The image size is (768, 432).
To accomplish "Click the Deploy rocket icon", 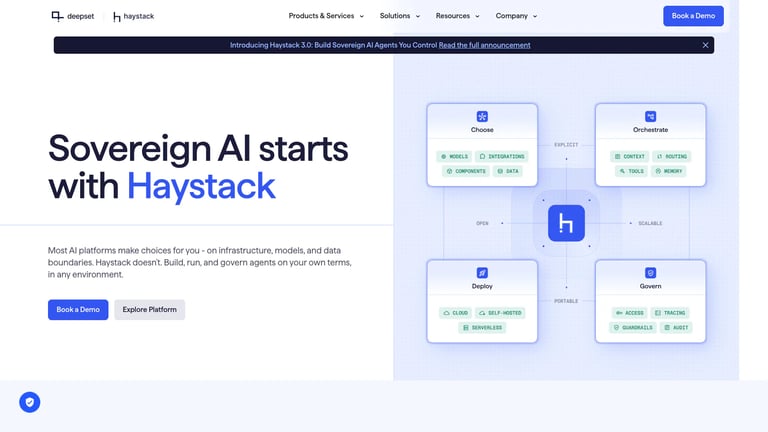I will click(x=482, y=273).
